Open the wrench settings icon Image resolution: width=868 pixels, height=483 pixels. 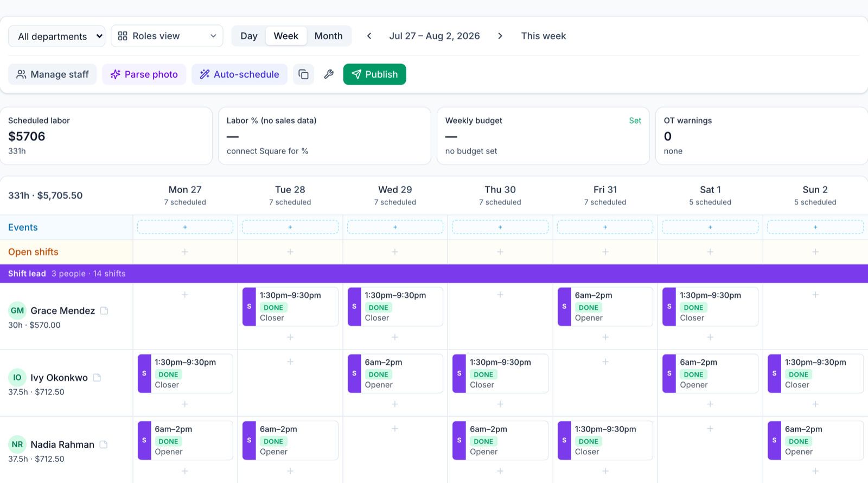(329, 74)
